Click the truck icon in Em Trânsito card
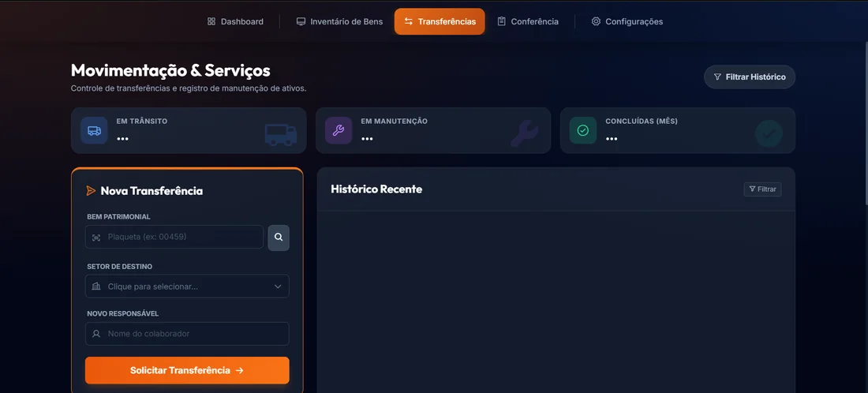Viewport: 868px width, 393px height. 94,131
